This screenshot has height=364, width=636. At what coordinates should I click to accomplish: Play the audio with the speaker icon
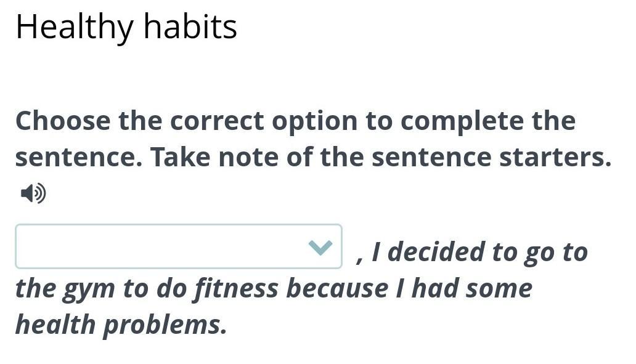click(x=33, y=194)
